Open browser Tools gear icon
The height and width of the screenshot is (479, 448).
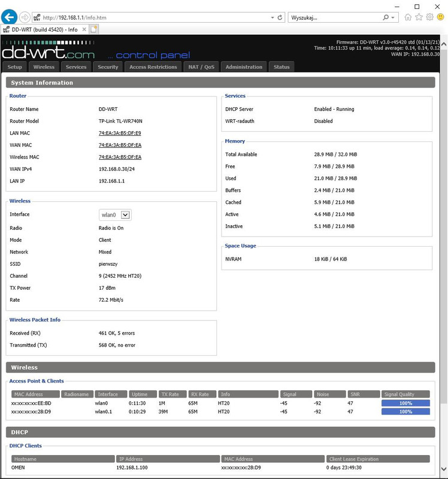point(429,17)
